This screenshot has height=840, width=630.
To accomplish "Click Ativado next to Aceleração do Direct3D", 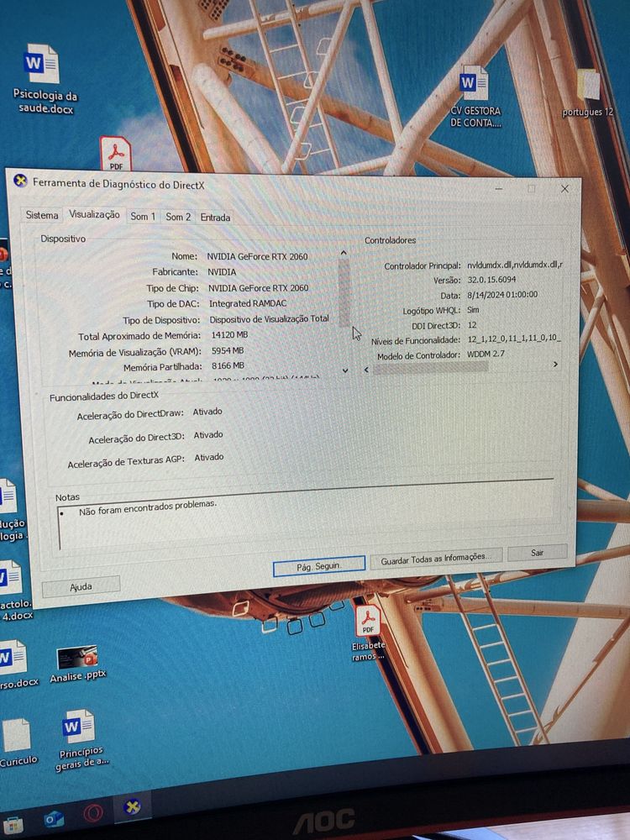I will pyautogui.click(x=208, y=435).
